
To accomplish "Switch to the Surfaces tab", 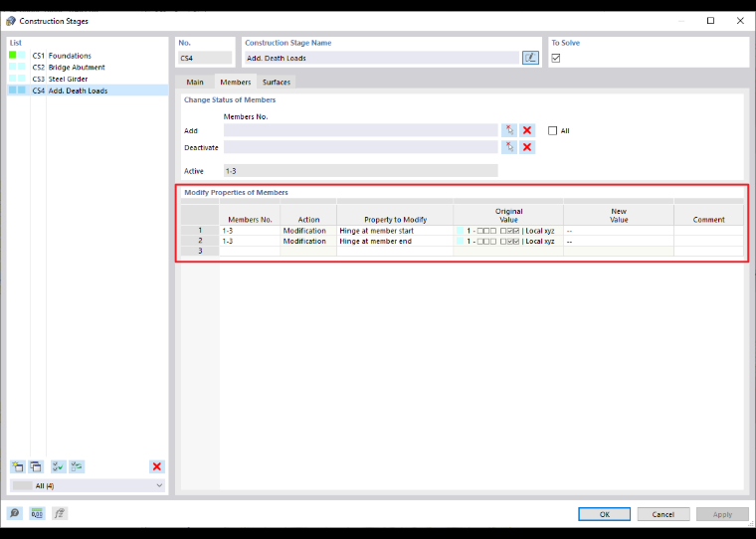I will 277,82.
